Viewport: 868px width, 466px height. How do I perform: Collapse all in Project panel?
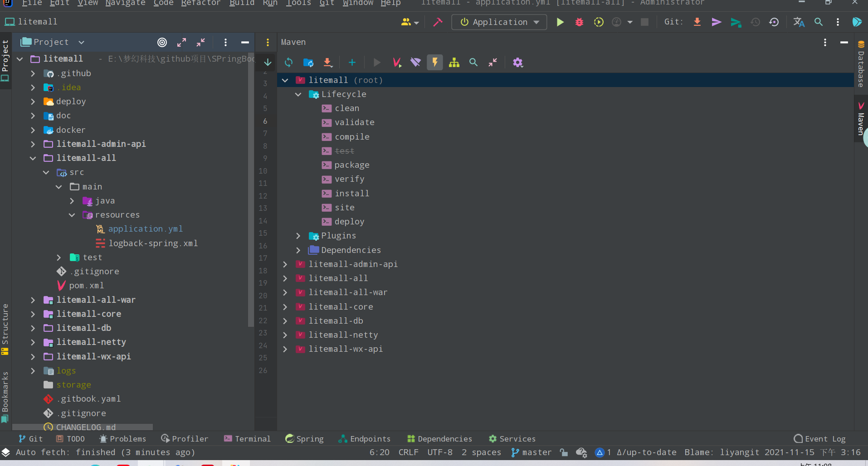[x=201, y=42]
